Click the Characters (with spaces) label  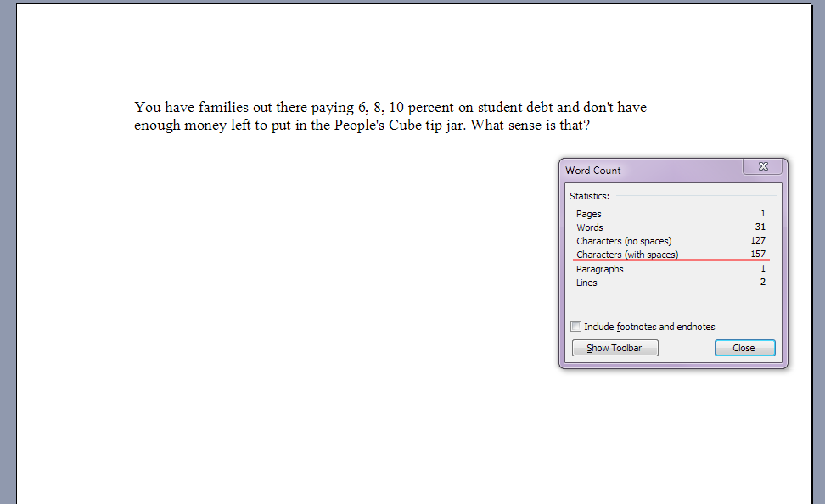tap(627, 255)
